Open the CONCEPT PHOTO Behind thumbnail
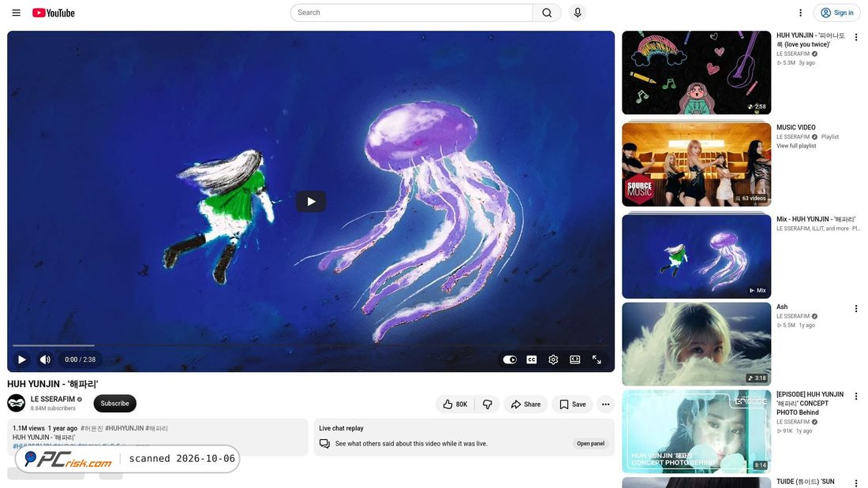Screen dimensions: 868x488 point(697,431)
